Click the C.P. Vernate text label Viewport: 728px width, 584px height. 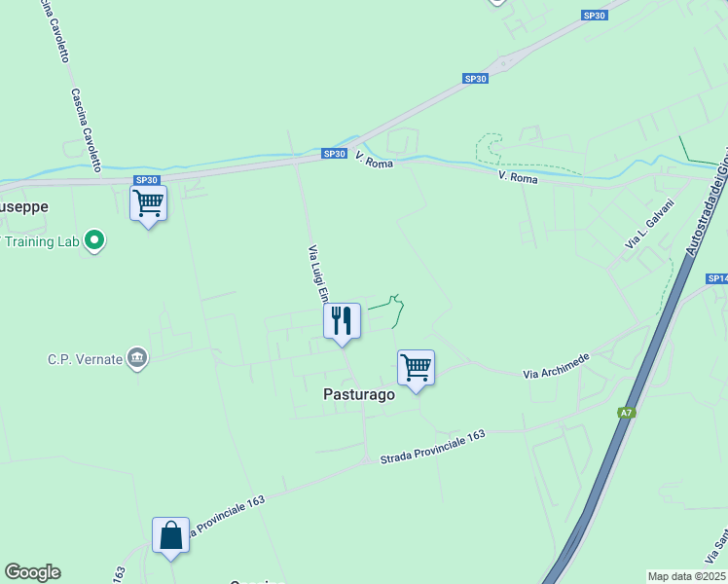click(85, 359)
